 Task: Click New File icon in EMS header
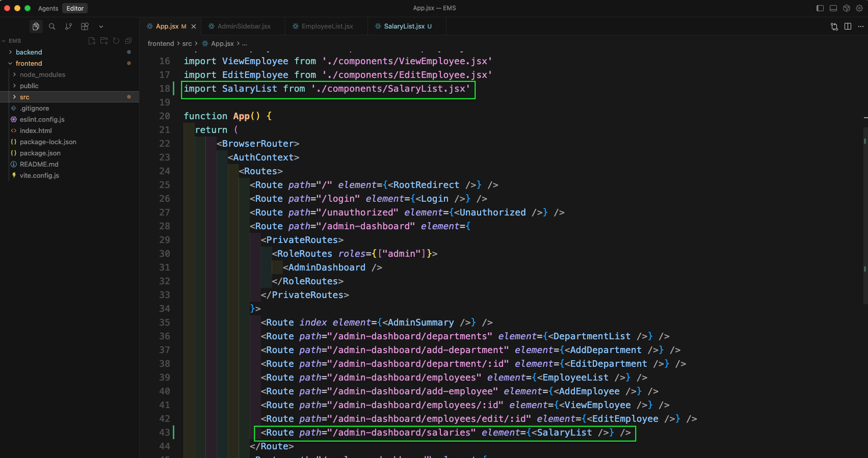tap(92, 41)
